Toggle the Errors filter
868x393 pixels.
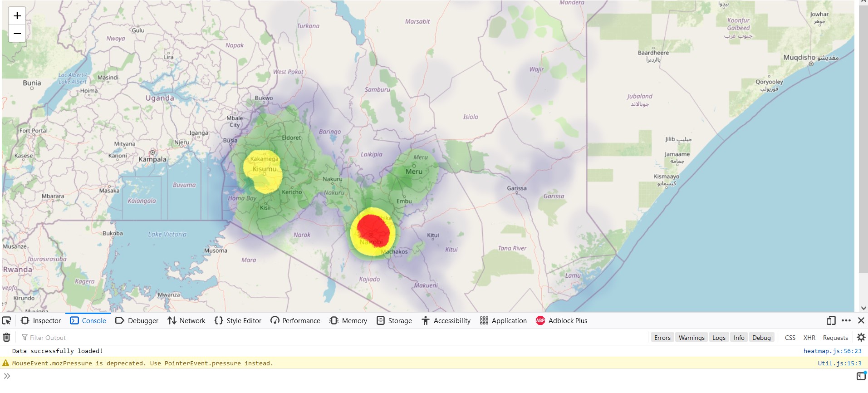[x=662, y=338]
